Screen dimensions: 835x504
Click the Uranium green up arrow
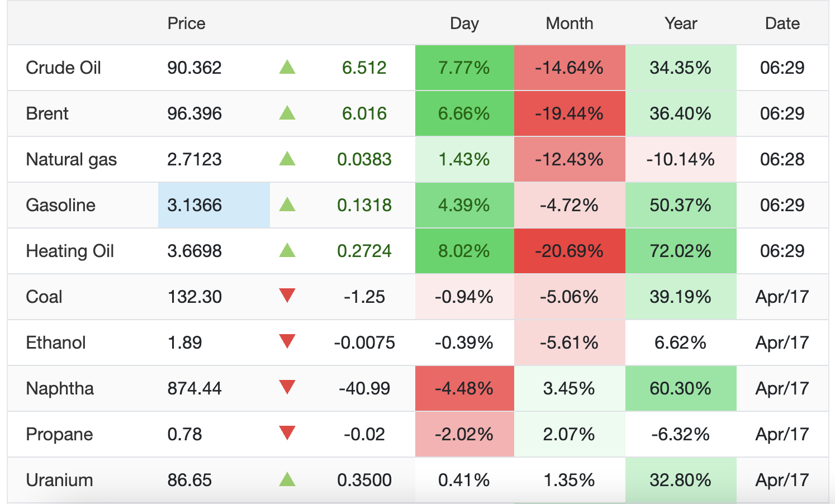point(287,479)
